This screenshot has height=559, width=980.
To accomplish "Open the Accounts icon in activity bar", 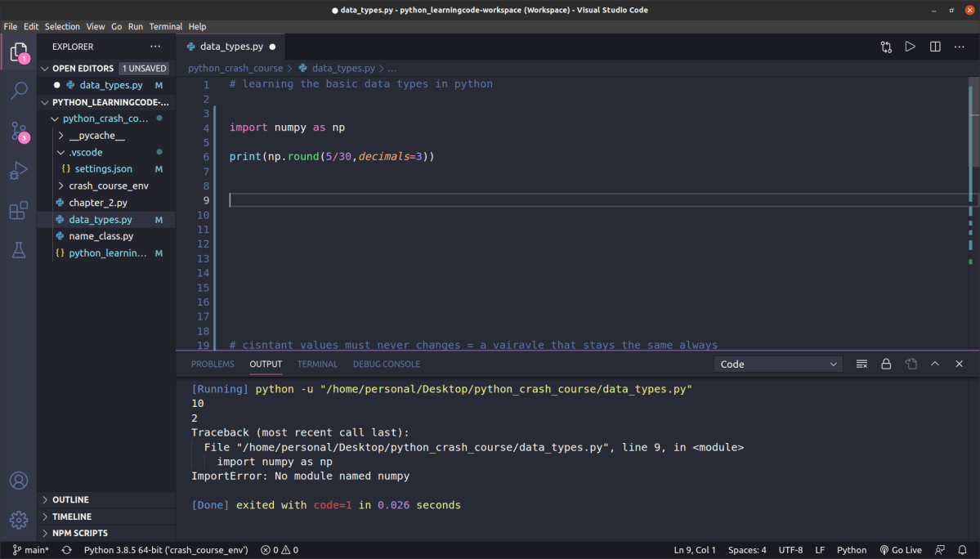I will coord(19,481).
